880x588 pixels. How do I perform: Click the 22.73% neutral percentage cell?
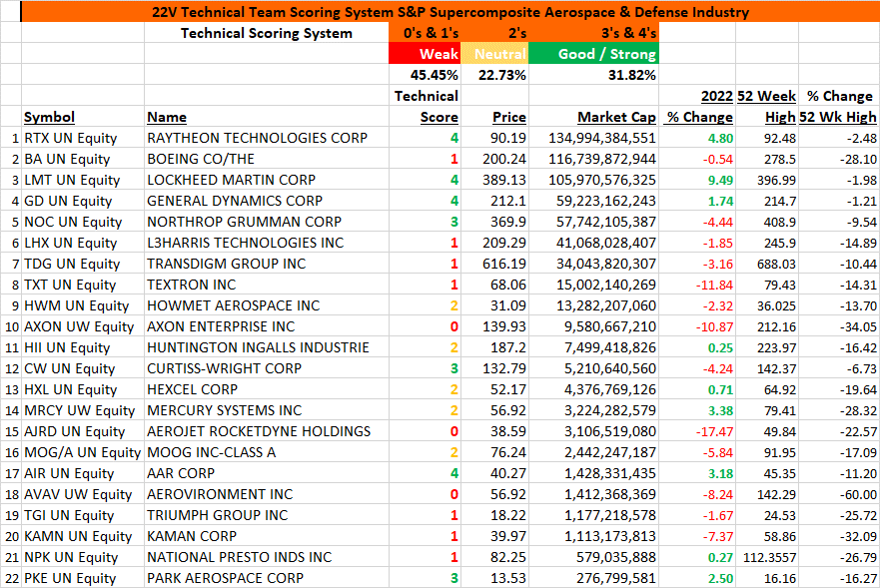(x=493, y=75)
